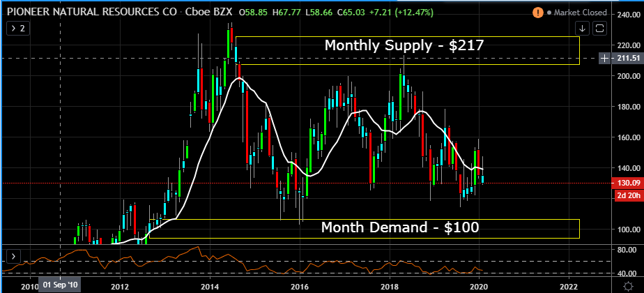Image resolution: width=644 pixels, height=293 pixels.
Task: Expand the lower oscillator pane legend
Action: click(13, 257)
